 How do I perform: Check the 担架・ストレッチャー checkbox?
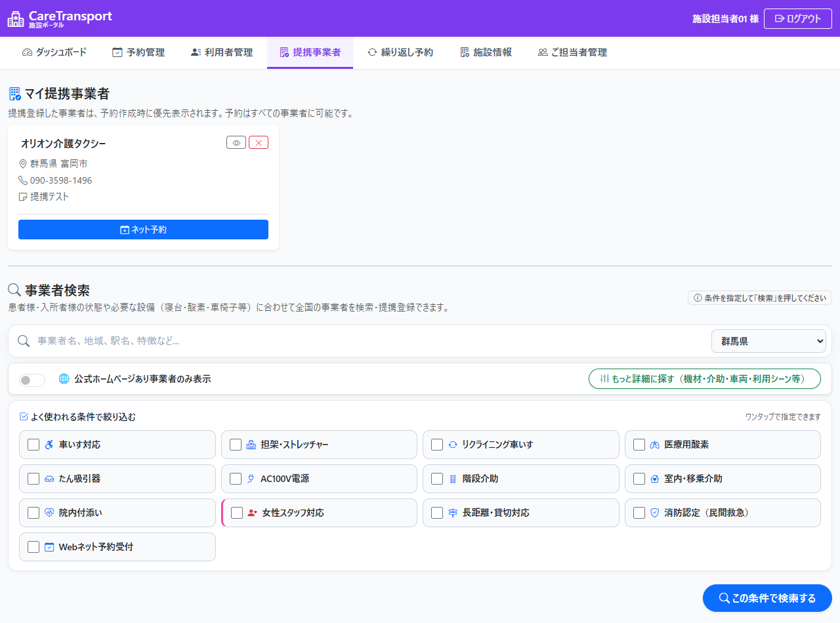[236, 445]
